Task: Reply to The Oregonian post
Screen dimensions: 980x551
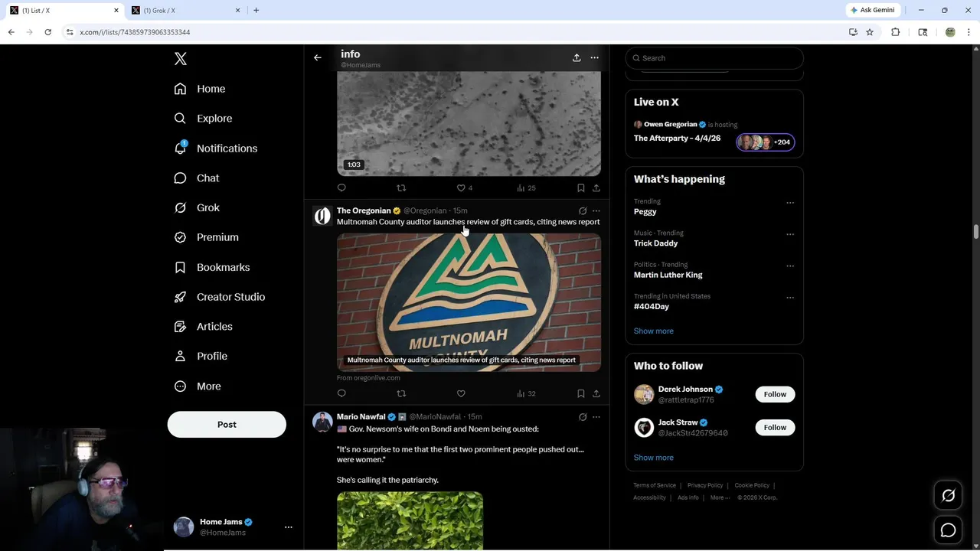Action: (x=341, y=393)
